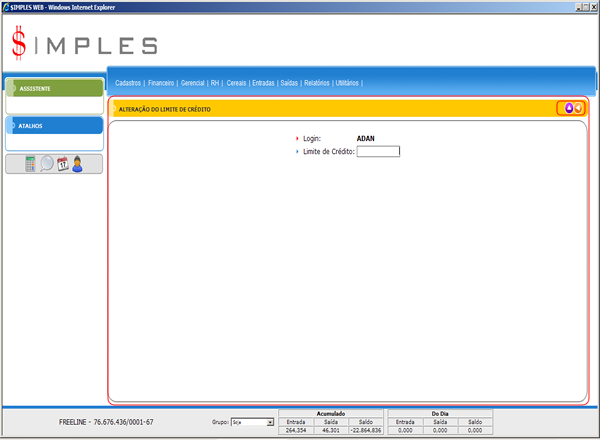Viewport: 600px width, 440px height.
Task: Open the RH menu
Action: [x=214, y=83]
